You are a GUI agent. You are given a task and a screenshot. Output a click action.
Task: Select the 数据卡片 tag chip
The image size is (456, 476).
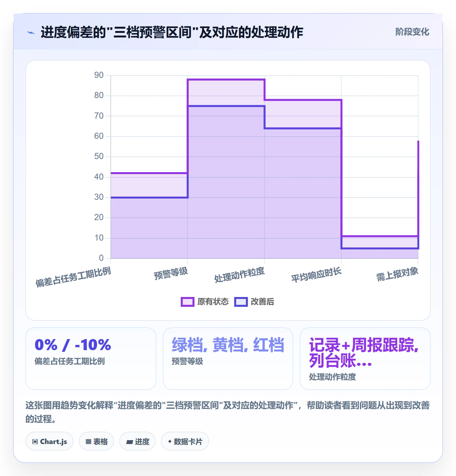click(x=185, y=441)
